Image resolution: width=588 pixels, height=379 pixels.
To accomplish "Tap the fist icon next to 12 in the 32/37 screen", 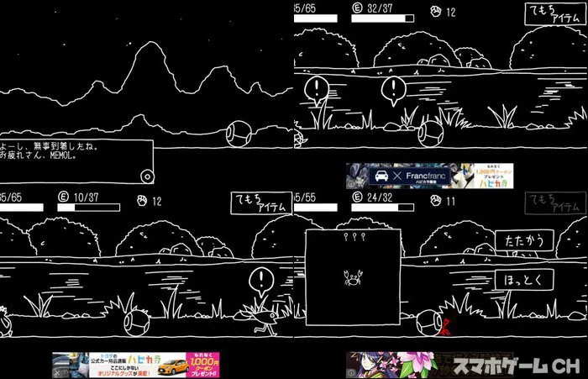I will point(436,11).
